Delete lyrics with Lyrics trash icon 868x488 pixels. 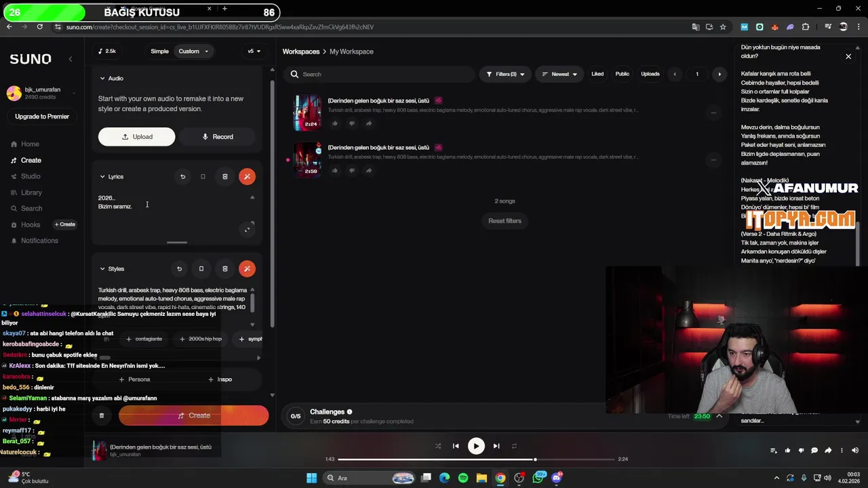225,176
